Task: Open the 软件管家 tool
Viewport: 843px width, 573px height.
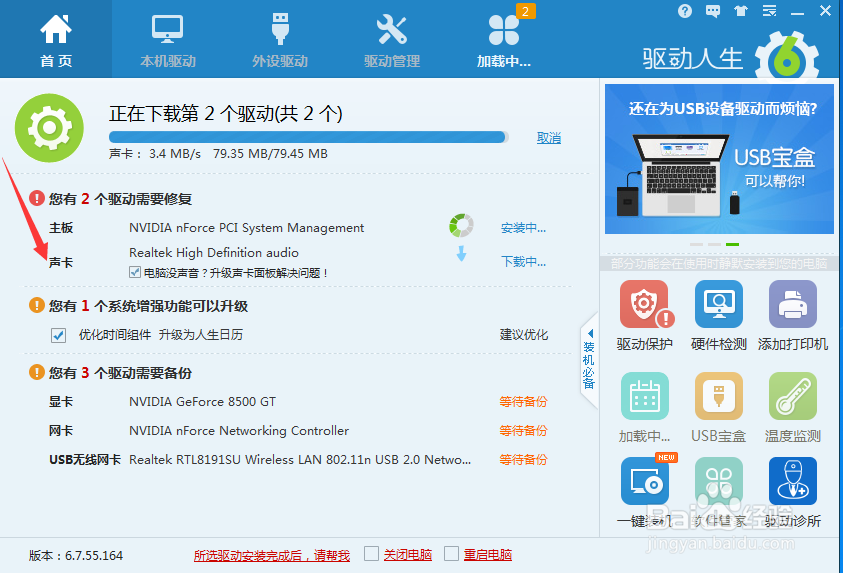Action: [719, 492]
